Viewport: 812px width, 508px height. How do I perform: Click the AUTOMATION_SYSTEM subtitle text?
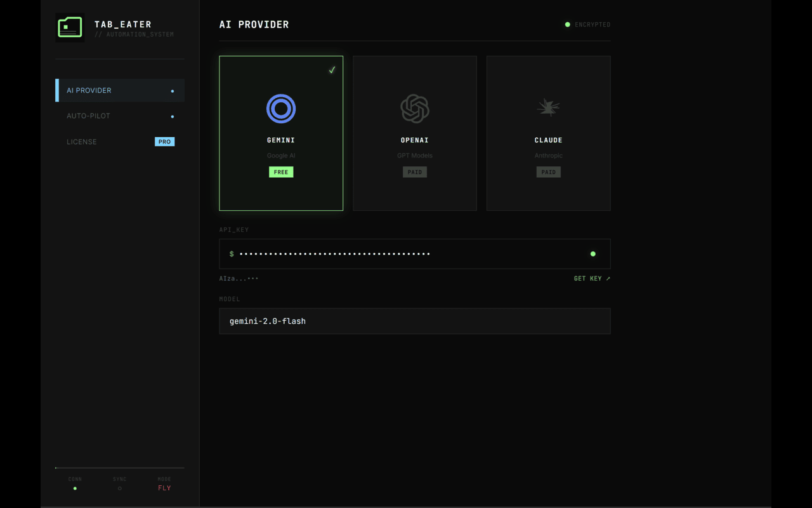pyautogui.click(x=134, y=34)
